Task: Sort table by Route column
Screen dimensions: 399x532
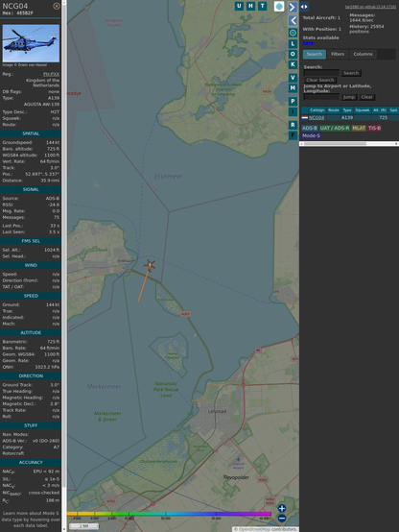Action: point(334,110)
